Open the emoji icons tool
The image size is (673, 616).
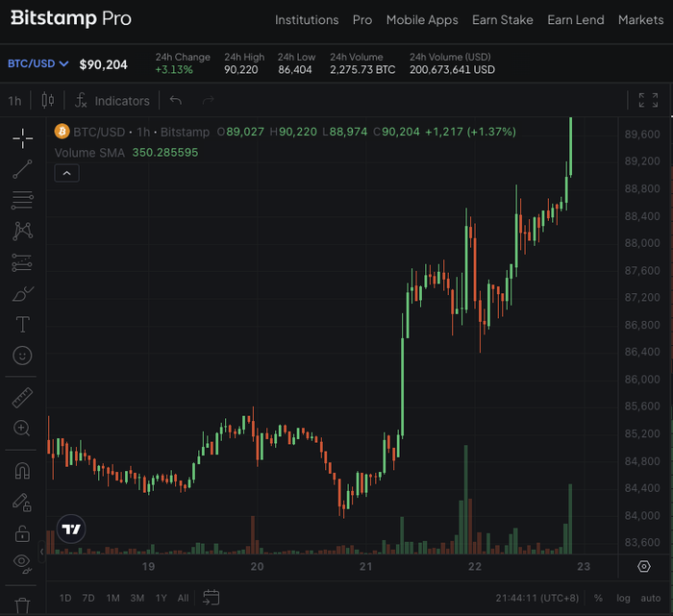tap(22, 356)
